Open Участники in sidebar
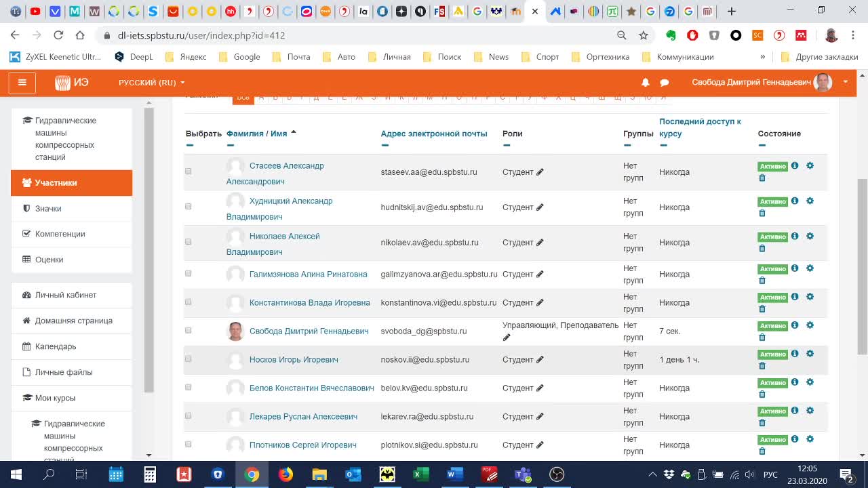 [x=71, y=183]
